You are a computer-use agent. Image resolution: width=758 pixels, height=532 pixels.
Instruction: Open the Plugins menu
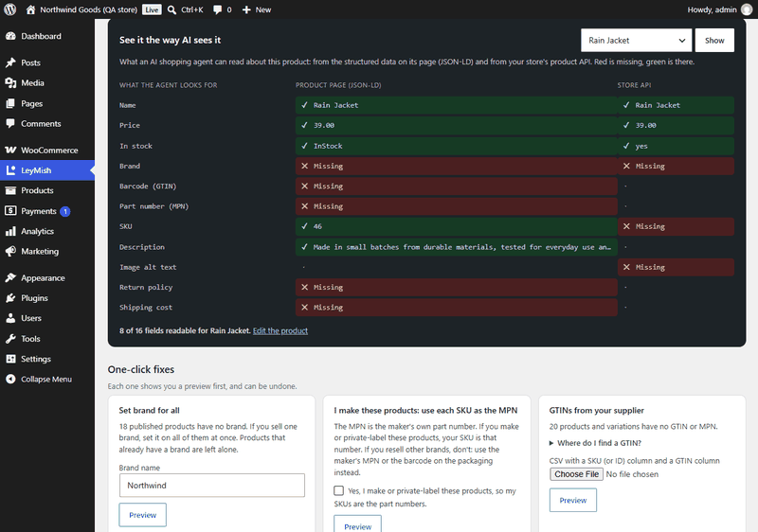(47, 298)
